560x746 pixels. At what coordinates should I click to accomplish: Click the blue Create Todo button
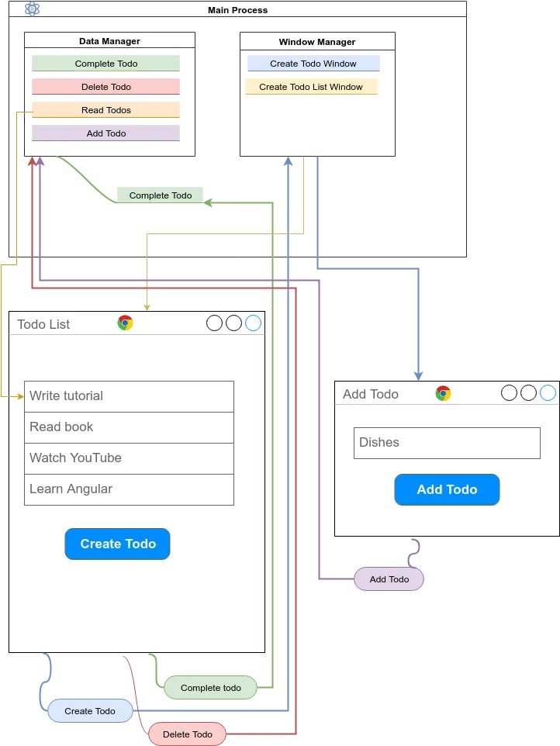(x=118, y=544)
